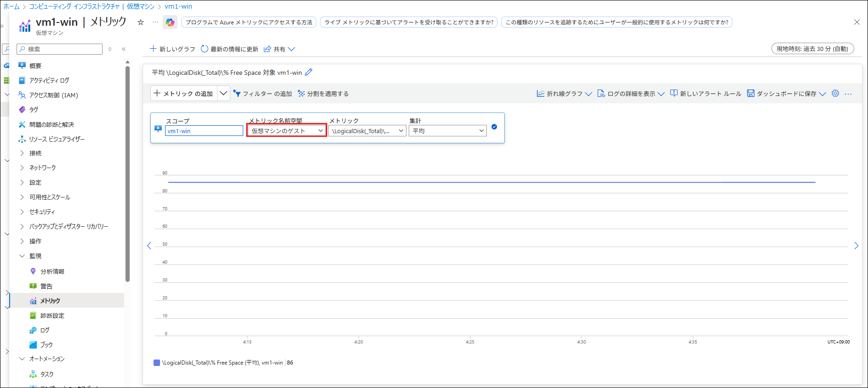868x388 pixels.
Task: Open the 集計 aggregation dropdown
Action: 448,131
